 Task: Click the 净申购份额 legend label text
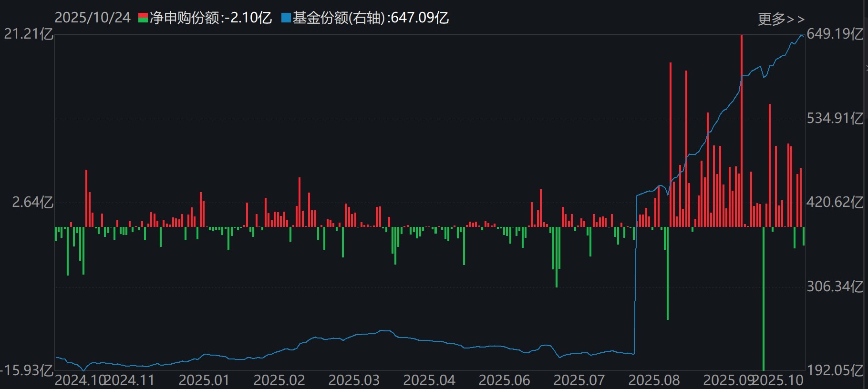click(184, 18)
